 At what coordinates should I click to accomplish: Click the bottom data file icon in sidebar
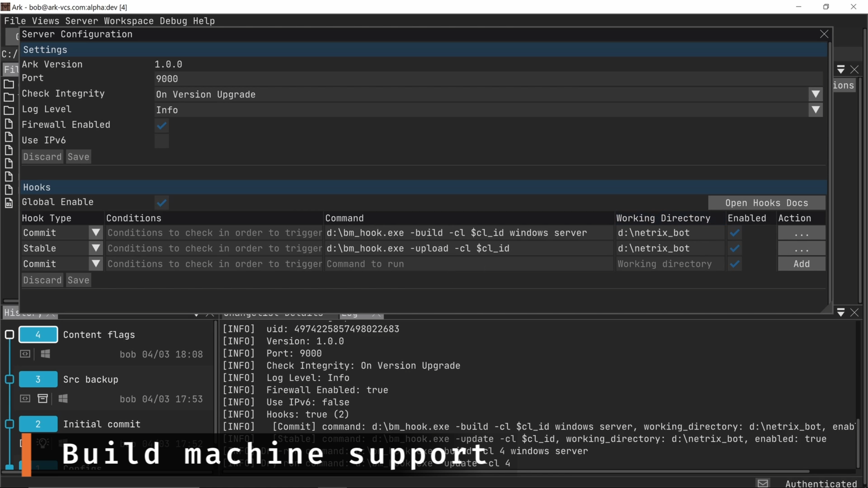[9, 203]
